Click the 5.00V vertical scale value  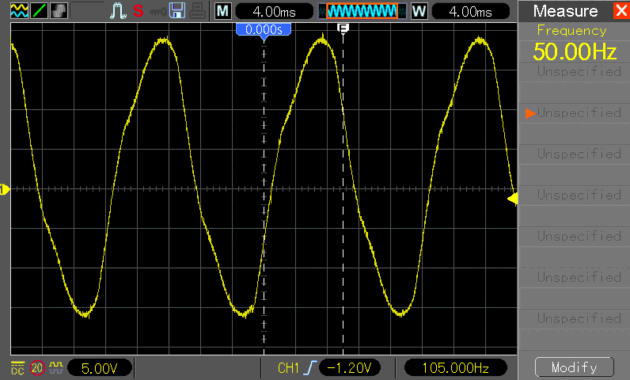click(x=99, y=368)
